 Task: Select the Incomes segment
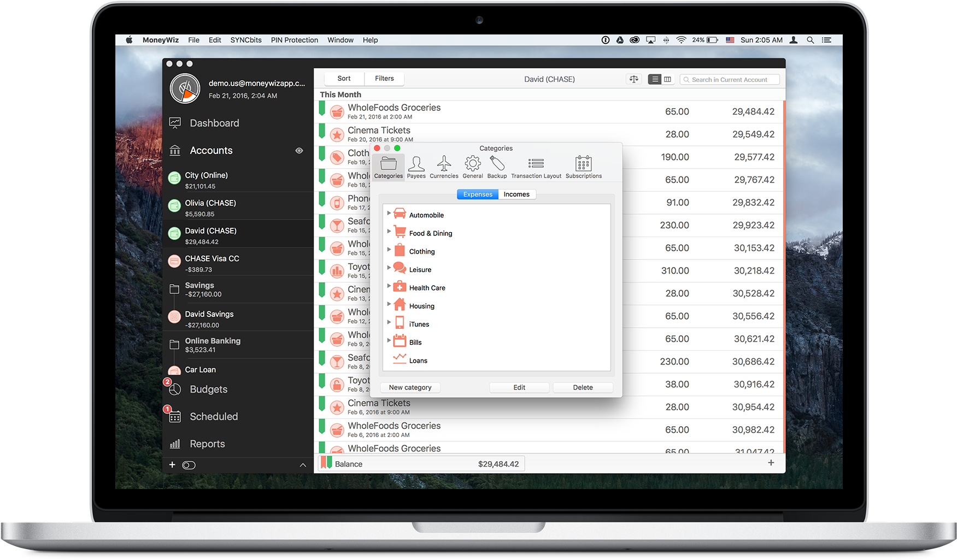tap(516, 194)
